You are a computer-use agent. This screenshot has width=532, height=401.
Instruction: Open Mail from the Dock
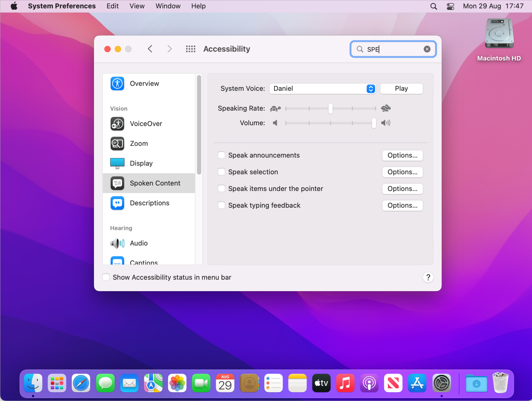(129, 383)
